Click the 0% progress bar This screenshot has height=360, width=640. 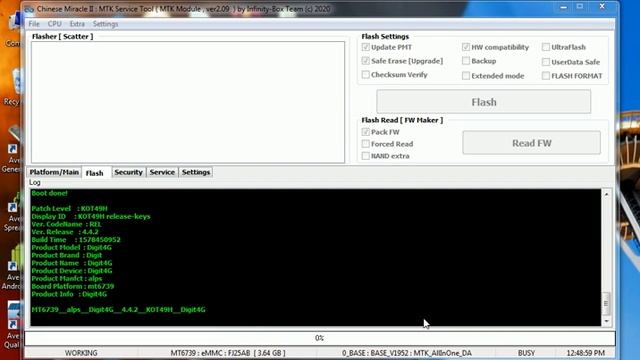coord(320,338)
